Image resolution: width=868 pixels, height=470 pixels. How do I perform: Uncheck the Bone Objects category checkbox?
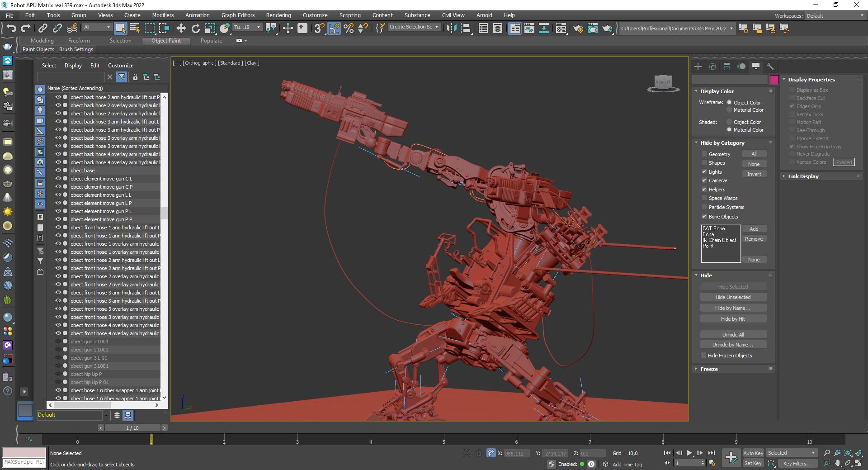pos(704,217)
